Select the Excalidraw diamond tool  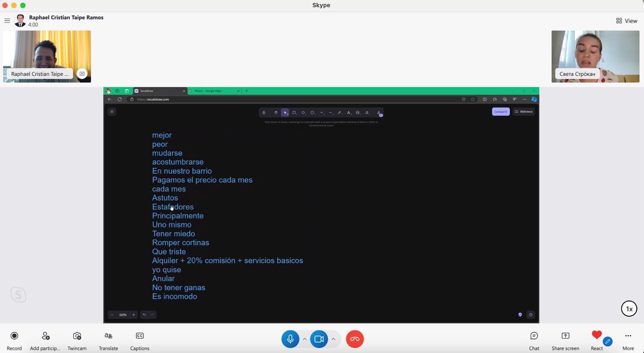click(303, 112)
